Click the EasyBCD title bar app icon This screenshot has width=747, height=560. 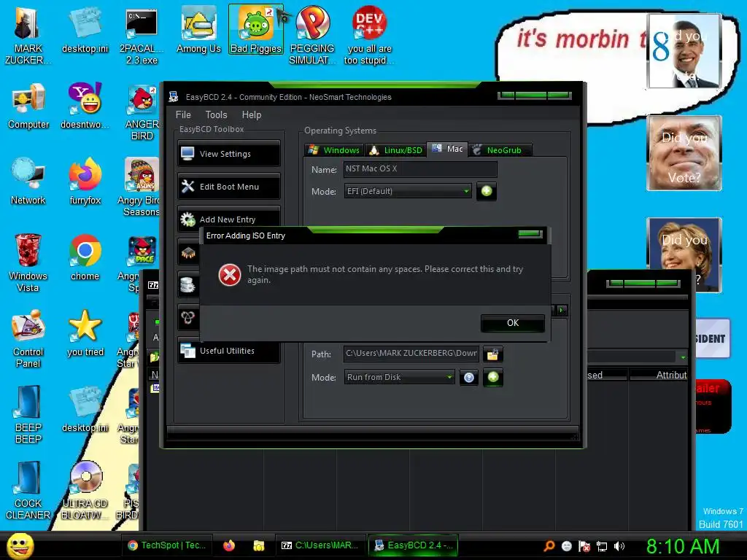click(x=174, y=97)
